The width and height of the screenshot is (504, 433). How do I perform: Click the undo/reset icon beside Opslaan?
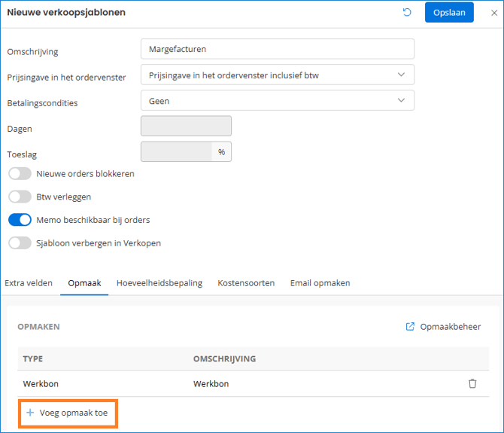pos(407,13)
